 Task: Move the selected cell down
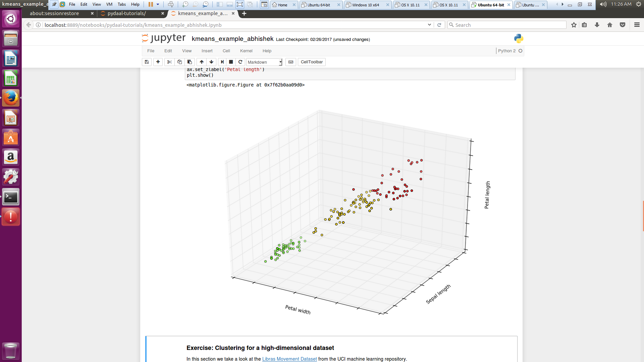211,62
